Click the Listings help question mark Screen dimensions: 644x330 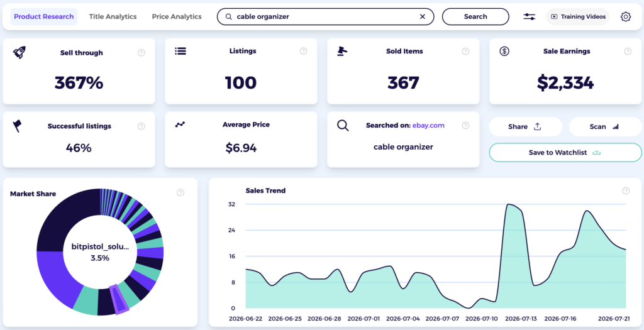304,51
